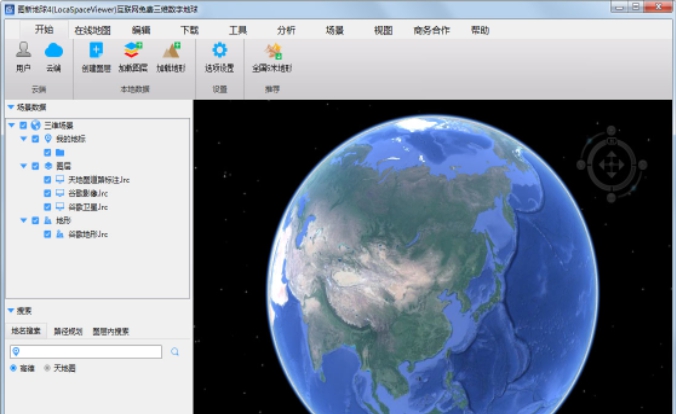The image size is (676, 414).
Task: Open the 场景 ribbon tab
Action: coord(335,30)
